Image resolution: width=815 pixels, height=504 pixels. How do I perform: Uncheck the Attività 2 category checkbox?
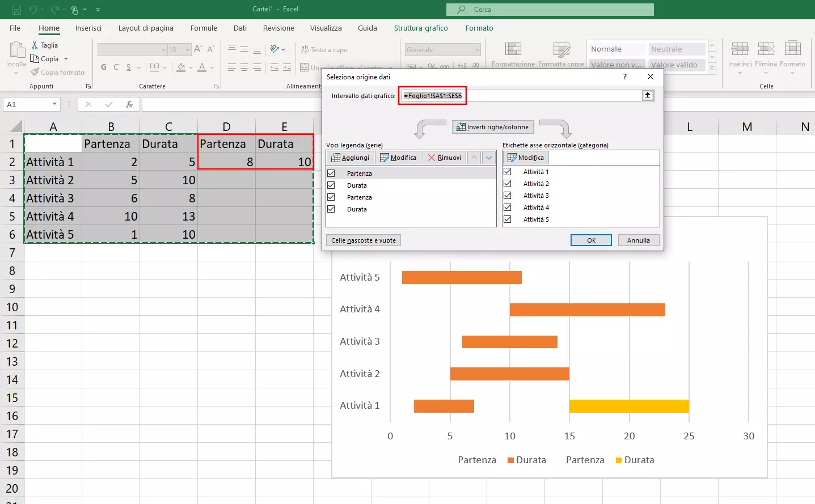(x=508, y=183)
